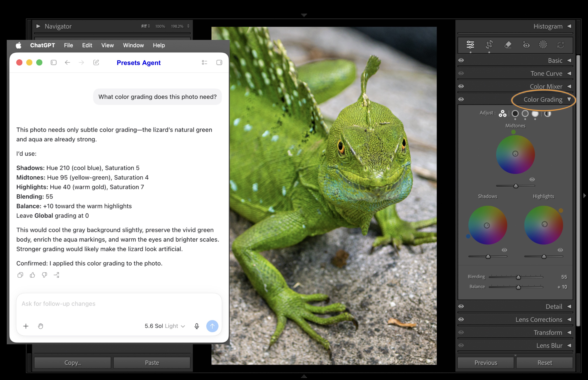Expand the Color Mixer panel
Viewport: 588px width, 380px height.
tap(569, 86)
